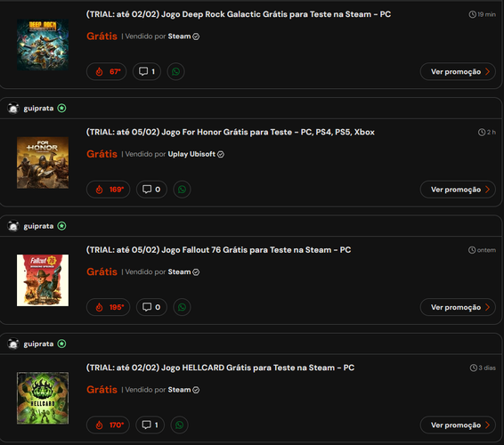Click Ver promoção for Fallout 76
This screenshot has width=504, height=445.
tap(458, 307)
